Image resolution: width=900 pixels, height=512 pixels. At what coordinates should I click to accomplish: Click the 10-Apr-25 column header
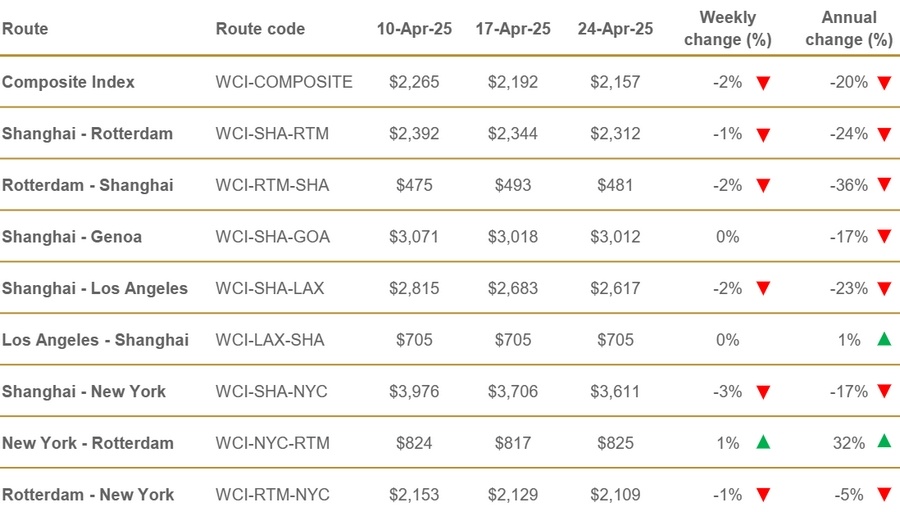414,29
